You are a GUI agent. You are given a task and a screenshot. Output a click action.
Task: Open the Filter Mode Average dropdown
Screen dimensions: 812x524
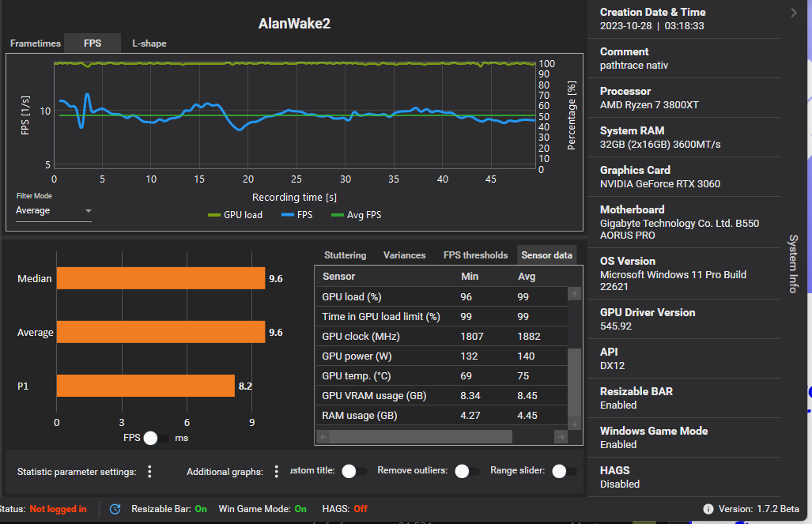[x=53, y=211]
